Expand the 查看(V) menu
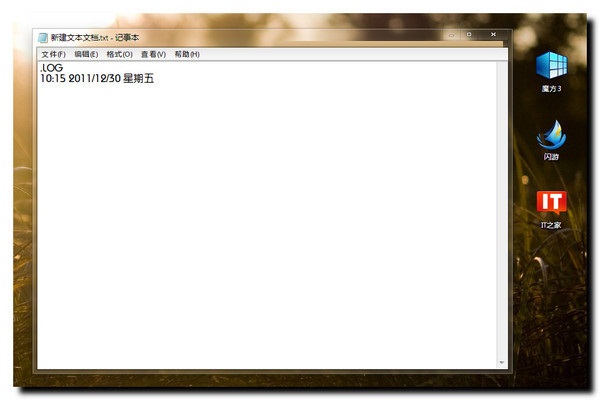 (153, 54)
